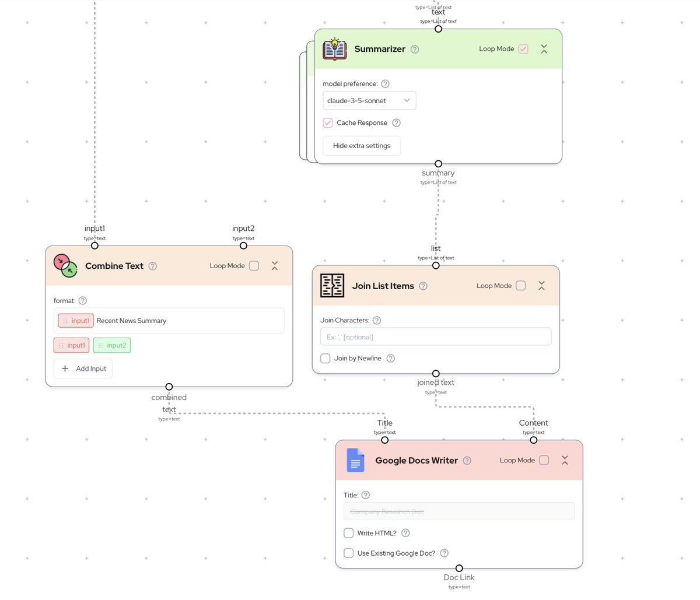This screenshot has width=700, height=600.
Task: Click the Doc Link output port
Action: point(459,568)
